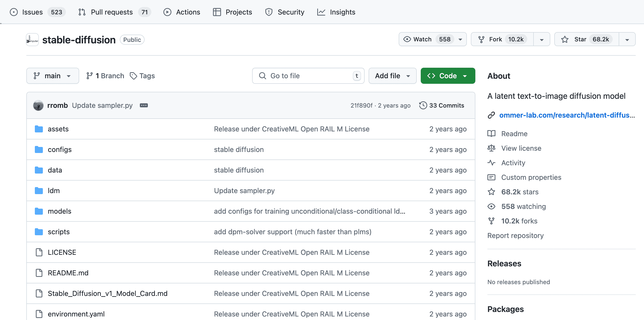Click the LICENSE file icon
This screenshot has height=320, width=644.
pyautogui.click(x=39, y=252)
